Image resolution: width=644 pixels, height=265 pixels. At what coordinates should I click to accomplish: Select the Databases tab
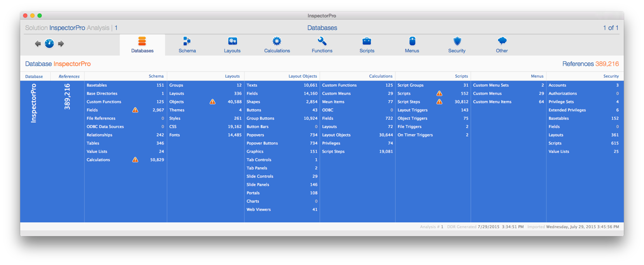point(142,45)
